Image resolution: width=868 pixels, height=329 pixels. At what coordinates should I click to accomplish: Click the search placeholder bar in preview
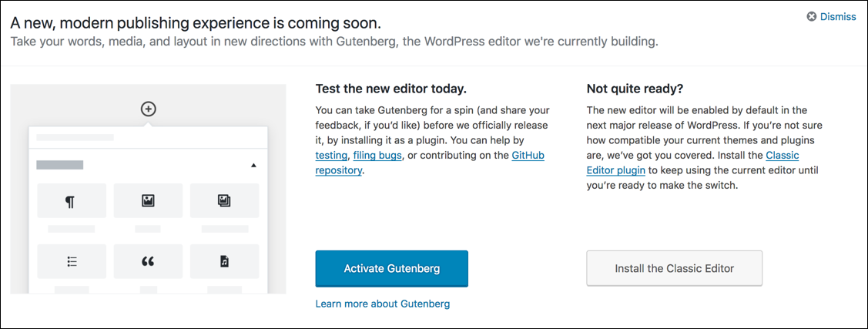pos(75,137)
